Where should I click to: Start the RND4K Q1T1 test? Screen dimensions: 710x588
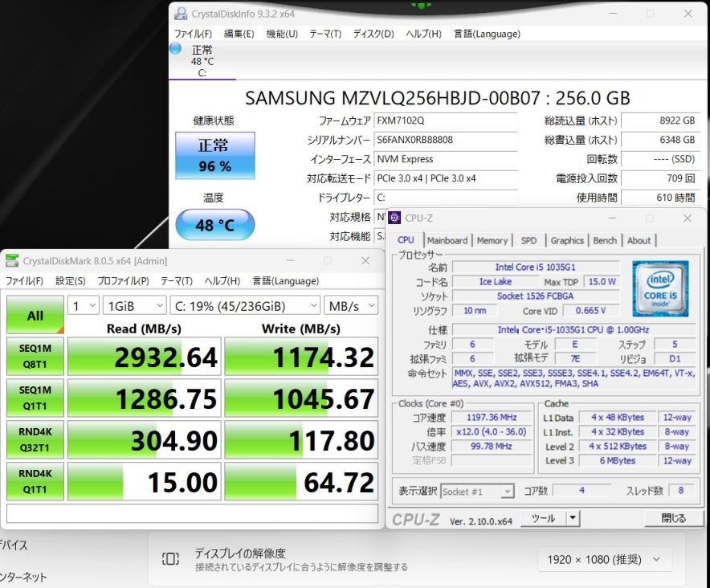[35, 481]
